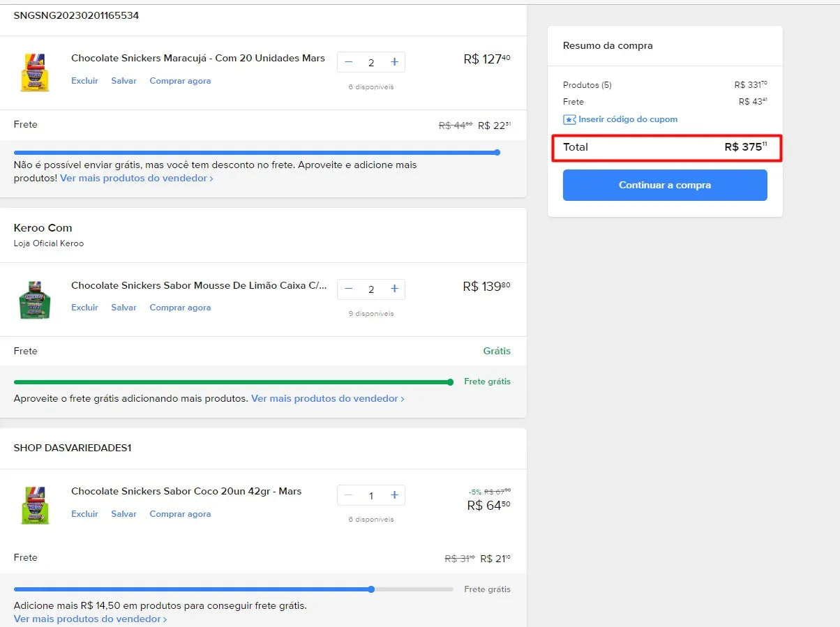Expand seller products link under SNGSNG shipping

pyautogui.click(x=136, y=179)
